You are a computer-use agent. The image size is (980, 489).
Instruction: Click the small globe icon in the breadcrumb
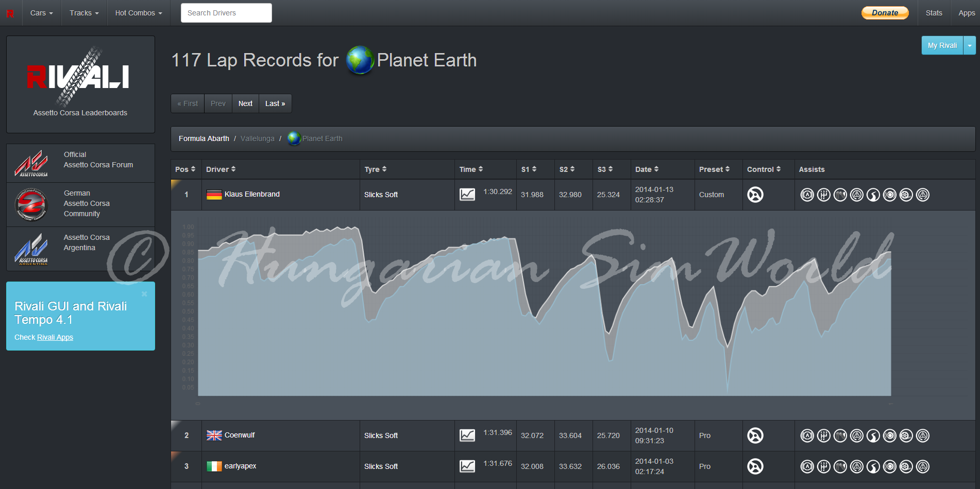(294, 138)
